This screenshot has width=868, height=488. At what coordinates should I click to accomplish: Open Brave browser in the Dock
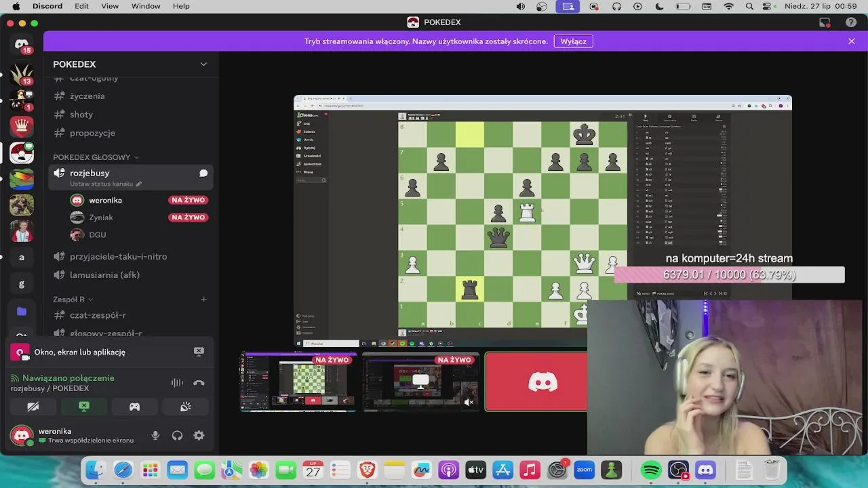pyautogui.click(x=367, y=470)
